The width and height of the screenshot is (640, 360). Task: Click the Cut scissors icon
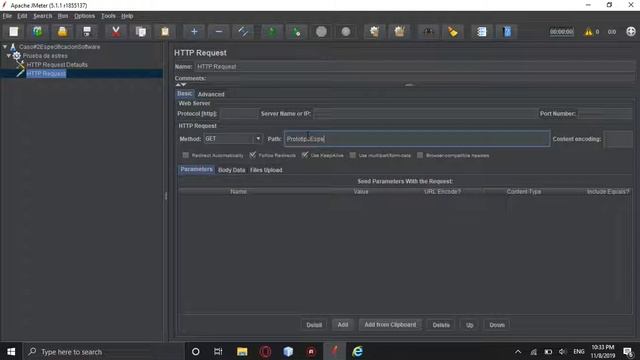click(x=116, y=31)
